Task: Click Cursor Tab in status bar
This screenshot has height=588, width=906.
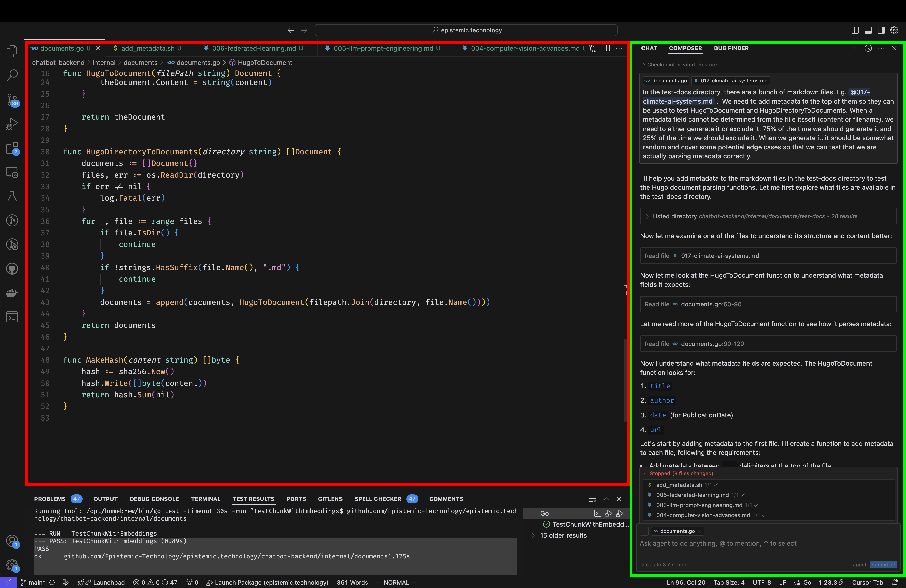Action: 867,583
